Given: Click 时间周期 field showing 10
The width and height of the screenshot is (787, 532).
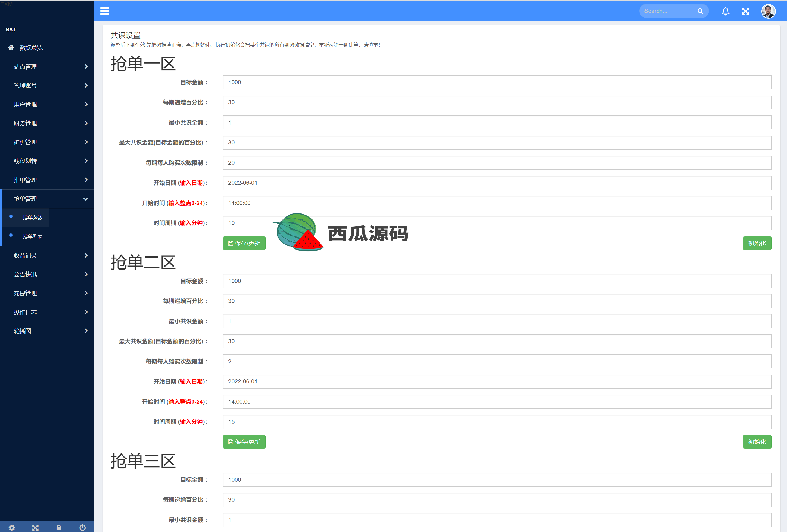Looking at the screenshot, I should coord(497,223).
